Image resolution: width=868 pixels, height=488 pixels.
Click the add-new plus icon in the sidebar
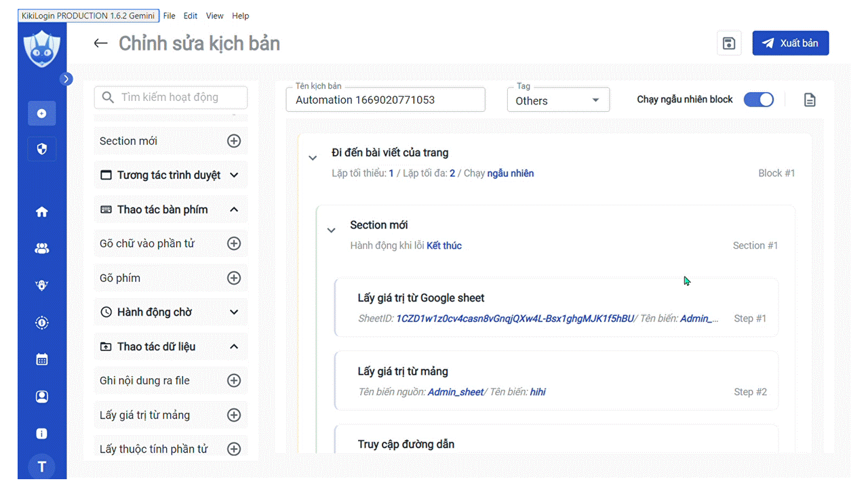click(x=41, y=113)
